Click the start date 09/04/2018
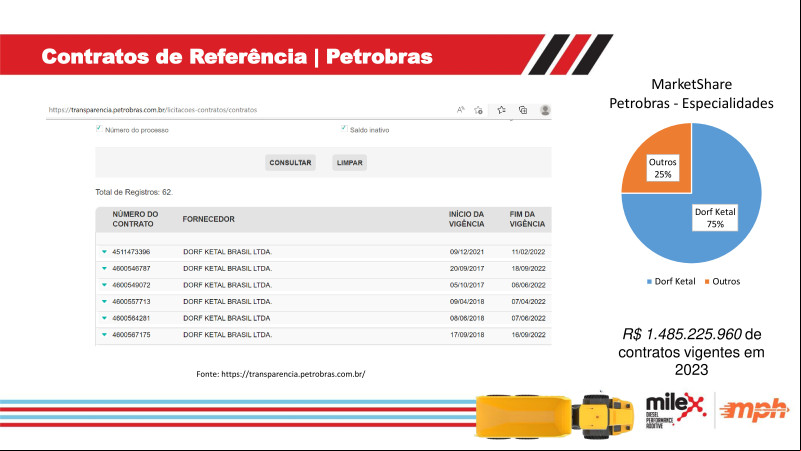This screenshot has width=801, height=451. click(467, 301)
